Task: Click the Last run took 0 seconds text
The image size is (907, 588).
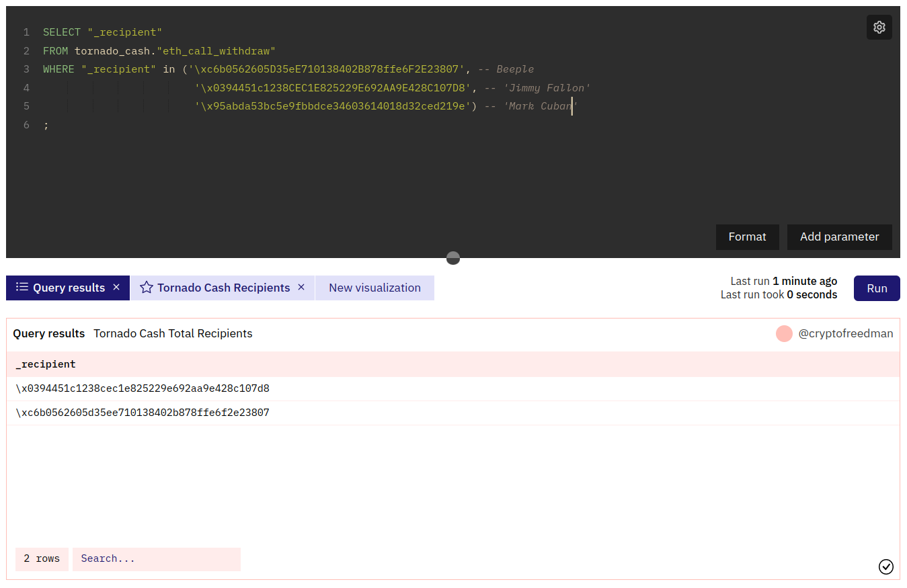Action: click(779, 294)
